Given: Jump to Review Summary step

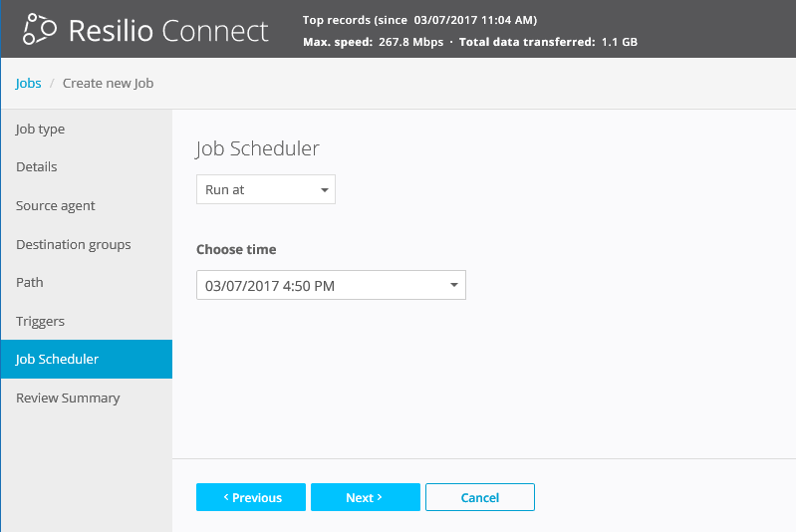Looking at the screenshot, I should point(67,398).
